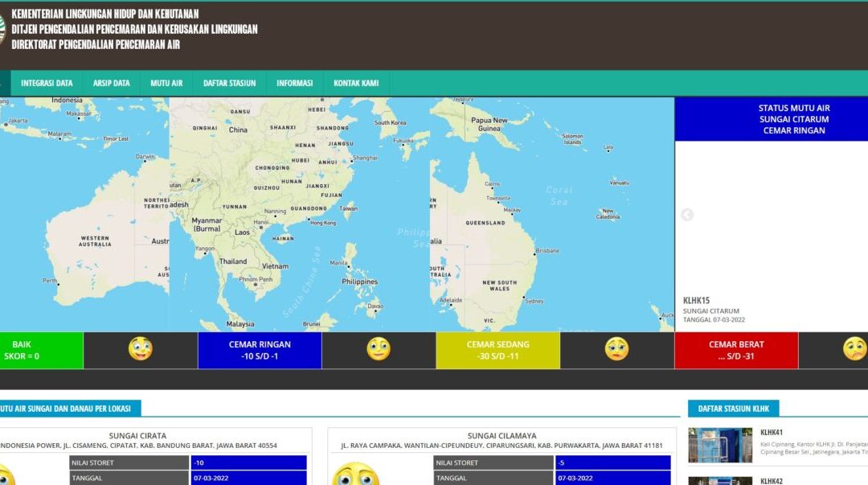The height and width of the screenshot is (485, 868).
Task: Open the KLHK41 station thumbnail
Action: (720, 445)
